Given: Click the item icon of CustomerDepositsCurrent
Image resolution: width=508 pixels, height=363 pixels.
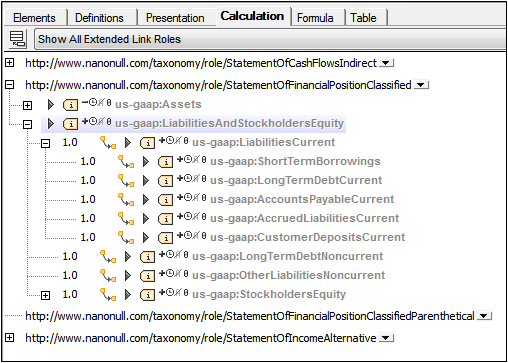Looking at the screenshot, I should pos(165,238).
